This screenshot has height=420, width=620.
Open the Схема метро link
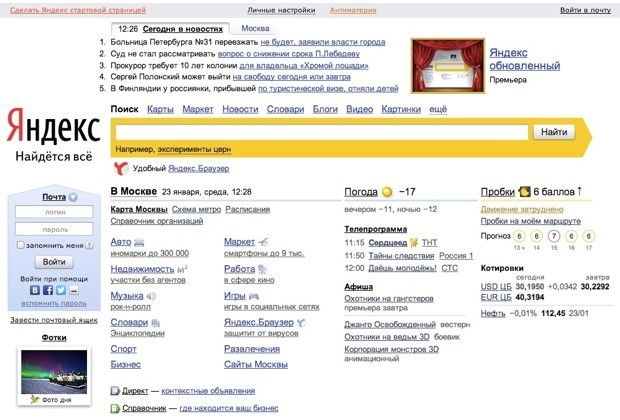[x=197, y=210]
